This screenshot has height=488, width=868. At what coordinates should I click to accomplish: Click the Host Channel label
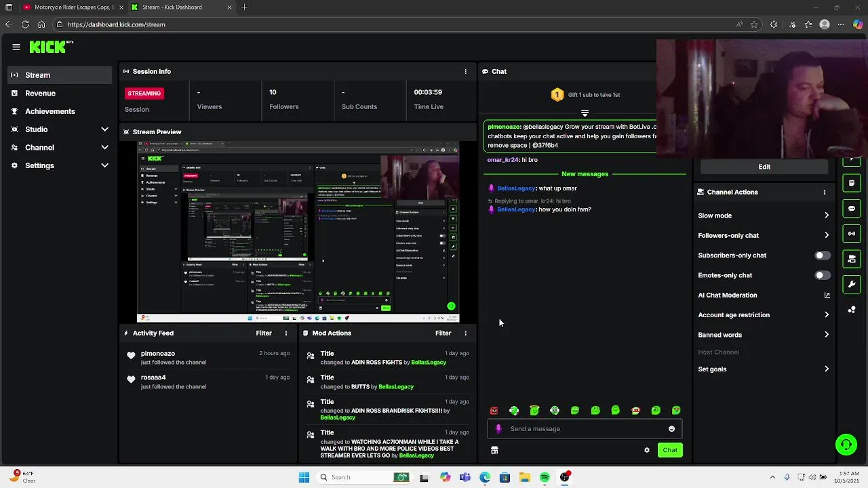pyautogui.click(x=718, y=352)
